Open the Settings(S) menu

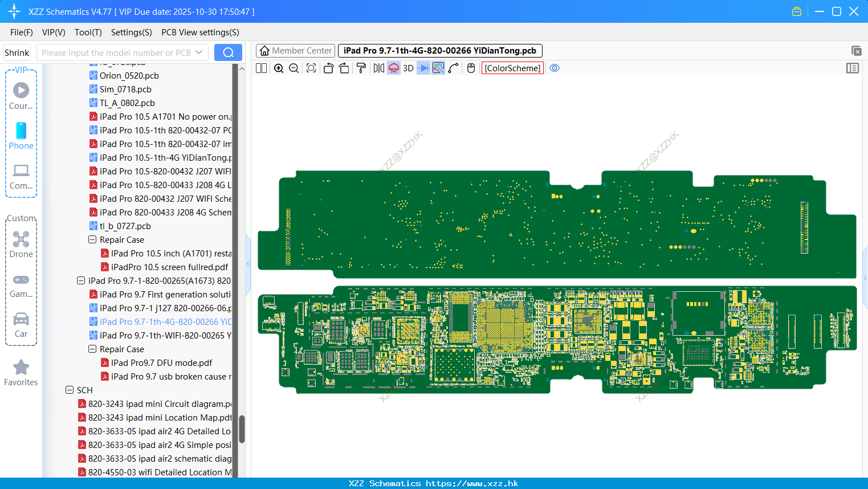point(132,32)
